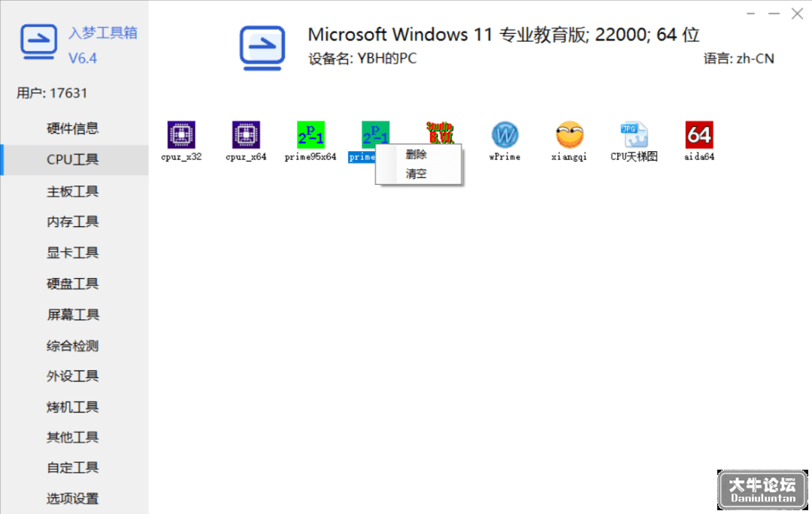
Task: Click the 设备名: YBH的PC text
Action: point(362,59)
